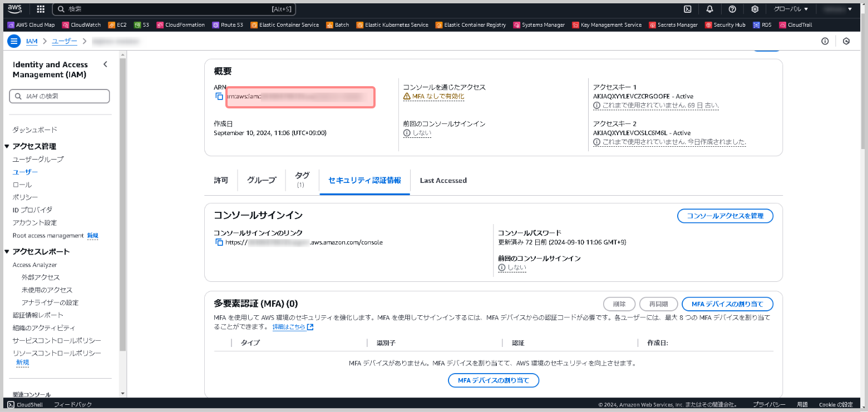Collapse the アクセスレポート section
Viewport: 868px width, 412px height.
[x=7, y=251]
